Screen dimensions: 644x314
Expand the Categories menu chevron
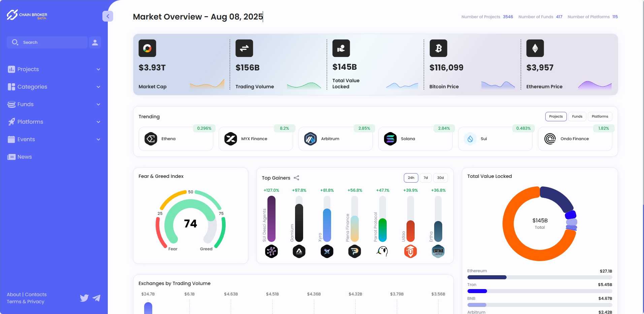point(98,87)
